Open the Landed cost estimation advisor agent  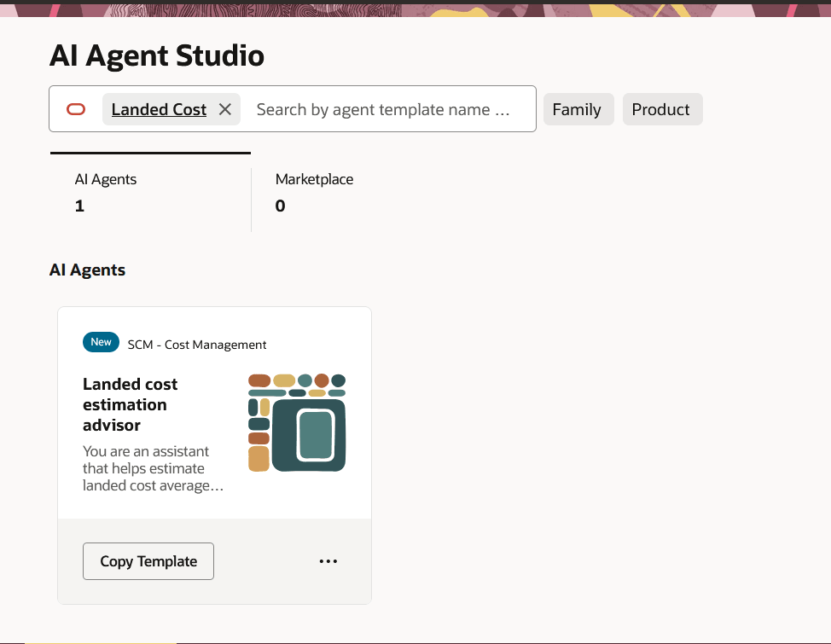[x=130, y=404]
